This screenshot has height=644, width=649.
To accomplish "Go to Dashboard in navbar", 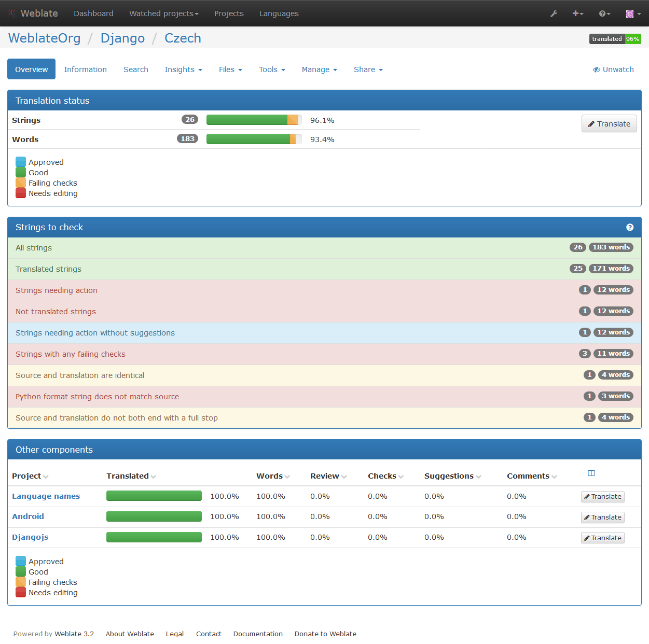I will click(93, 13).
